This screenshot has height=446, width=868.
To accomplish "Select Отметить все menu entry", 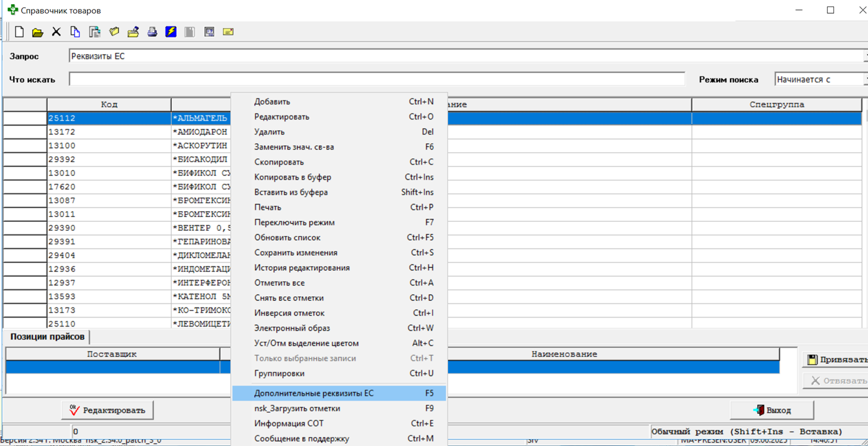I will pos(339,283).
